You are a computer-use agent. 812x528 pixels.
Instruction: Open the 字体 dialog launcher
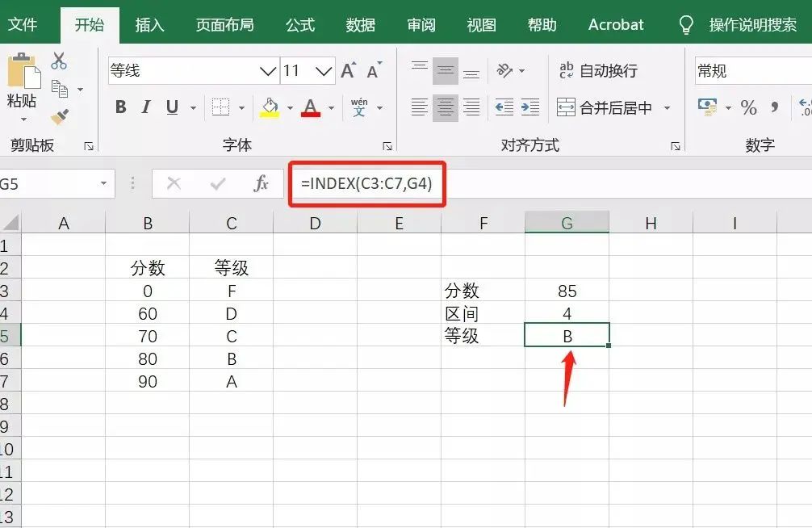coord(388,146)
